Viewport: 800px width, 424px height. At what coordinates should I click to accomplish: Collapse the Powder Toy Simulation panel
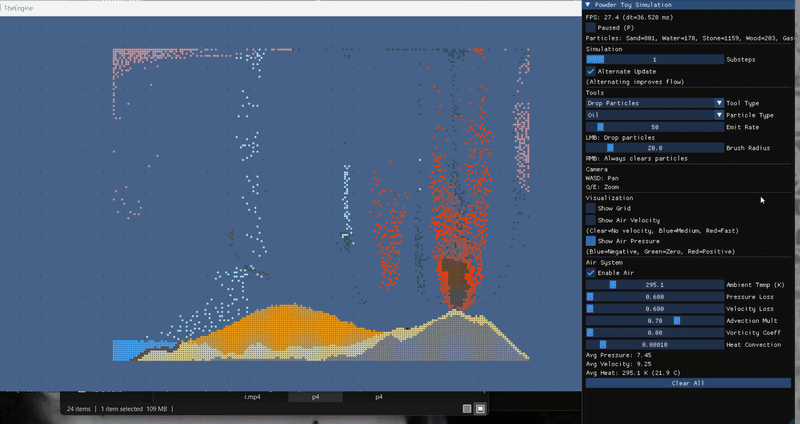(589, 4)
